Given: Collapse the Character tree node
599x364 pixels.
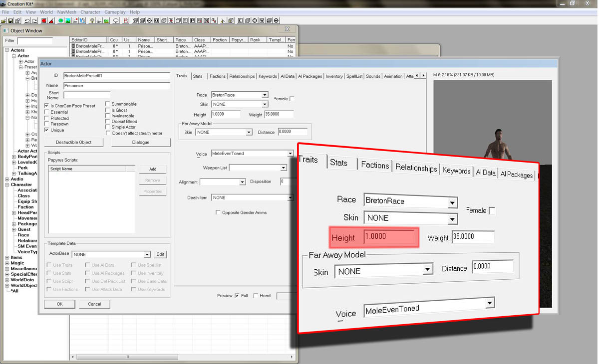Looking at the screenshot, I should click(7, 184).
